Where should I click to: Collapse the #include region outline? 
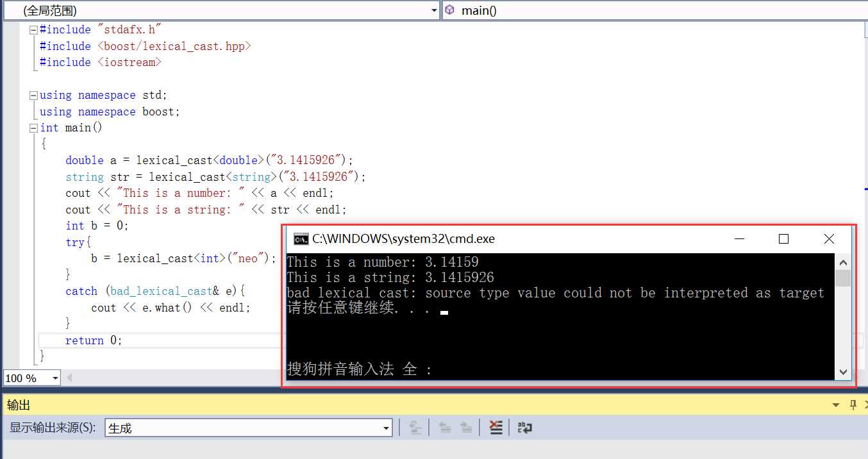click(x=33, y=29)
